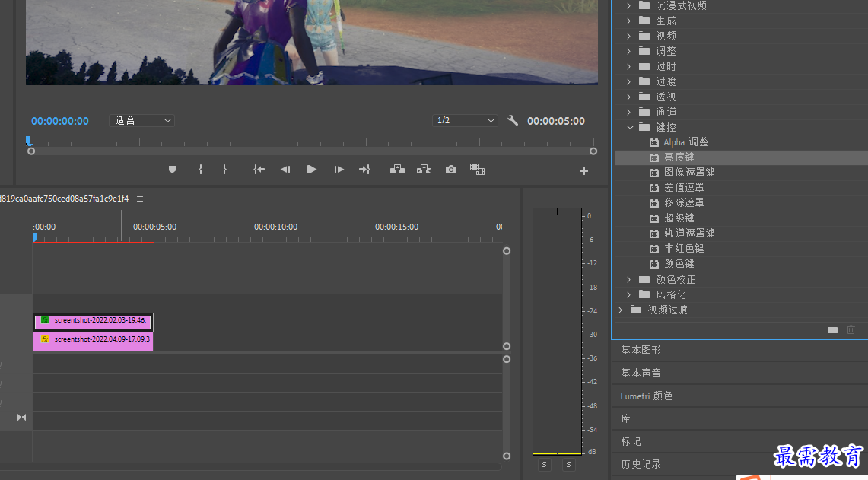The height and width of the screenshot is (480, 868).
Task: Click timeline ruler at 00:00:15:00
Action: [x=396, y=227]
